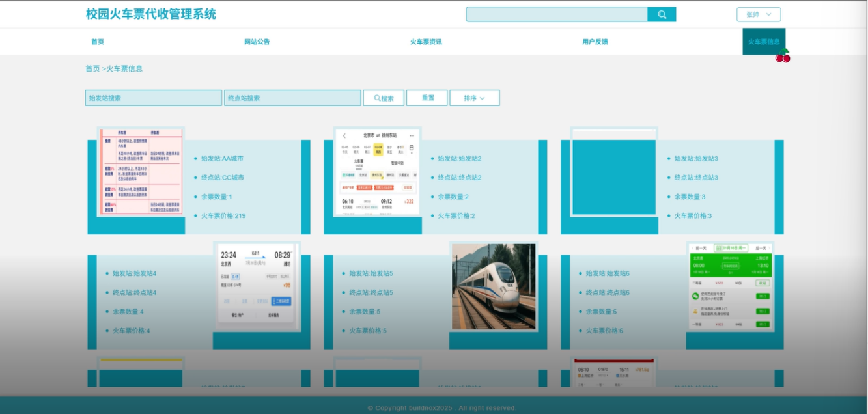This screenshot has width=868, height=414.
Task: Click the text 始发站:始发站6
Action: coord(608,274)
